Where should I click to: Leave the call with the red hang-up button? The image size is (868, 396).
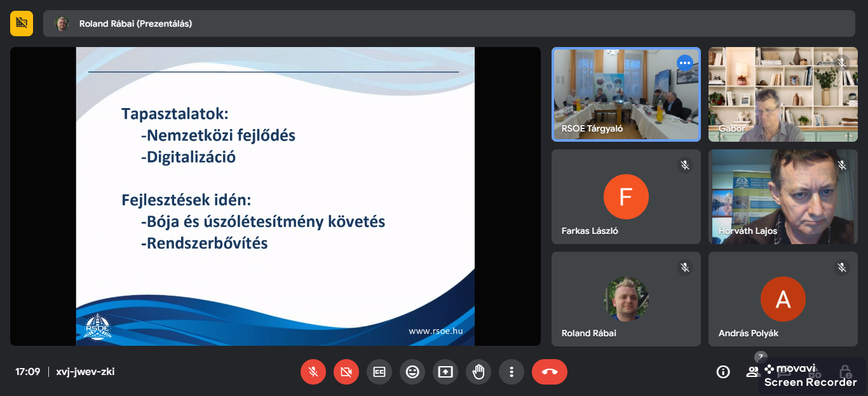(550, 372)
